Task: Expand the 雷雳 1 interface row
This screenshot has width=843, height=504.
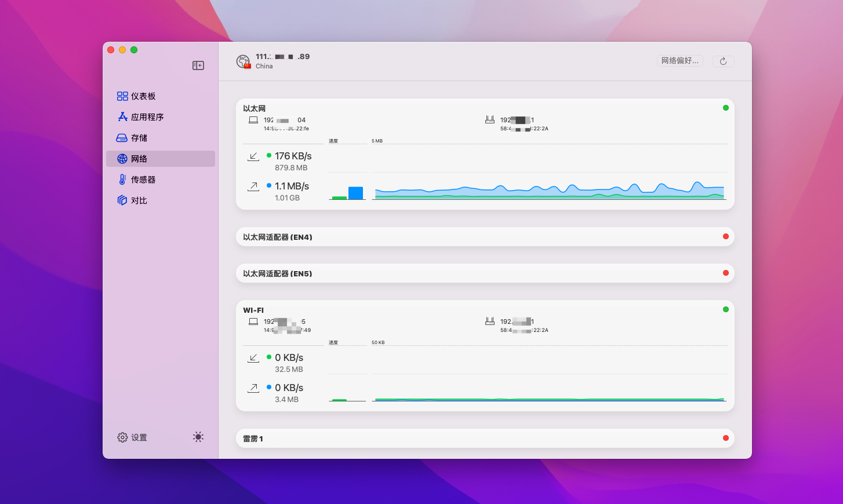Action: [485, 439]
